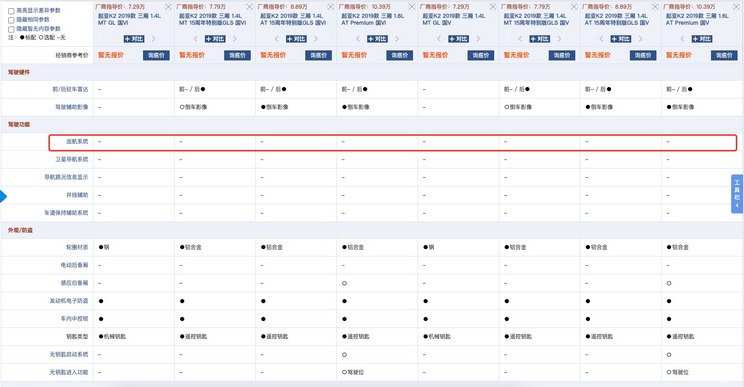Open 起亚K2 AT 15周年特别版GLS 国VI link
This screenshot has width=744, height=387.
click(x=292, y=19)
